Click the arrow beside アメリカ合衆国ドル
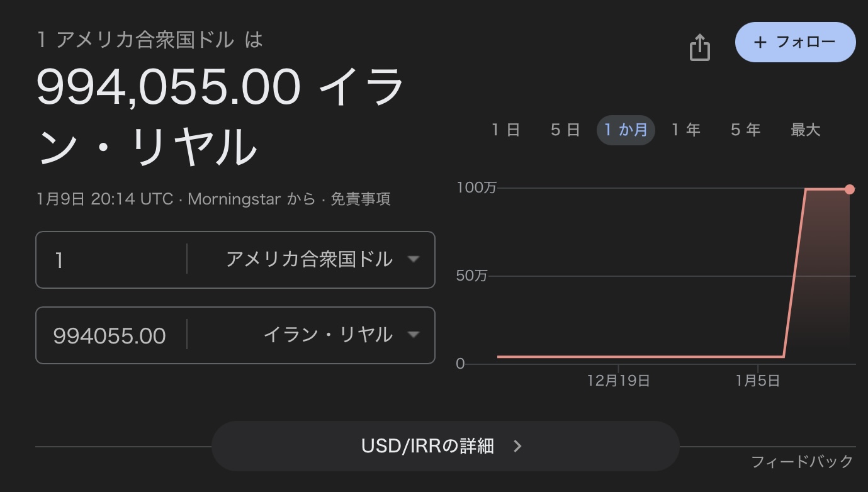 pos(413,259)
